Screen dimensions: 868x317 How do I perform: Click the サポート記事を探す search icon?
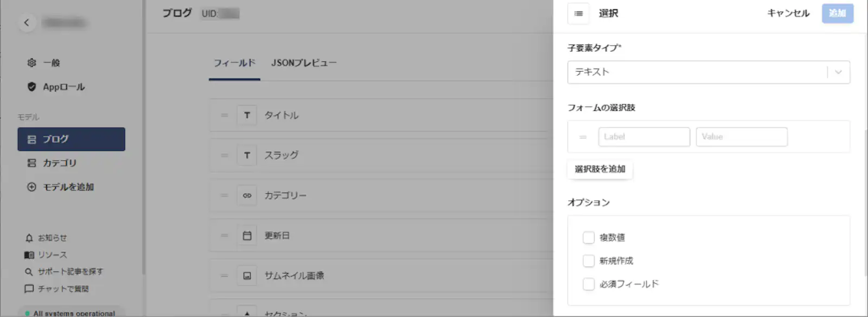click(29, 272)
